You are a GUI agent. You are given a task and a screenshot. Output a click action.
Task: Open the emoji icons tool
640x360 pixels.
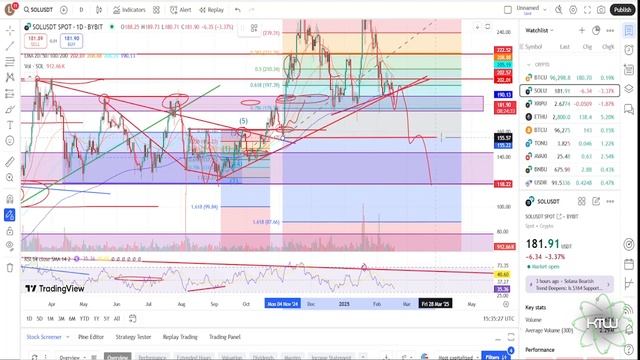click(10, 141)
